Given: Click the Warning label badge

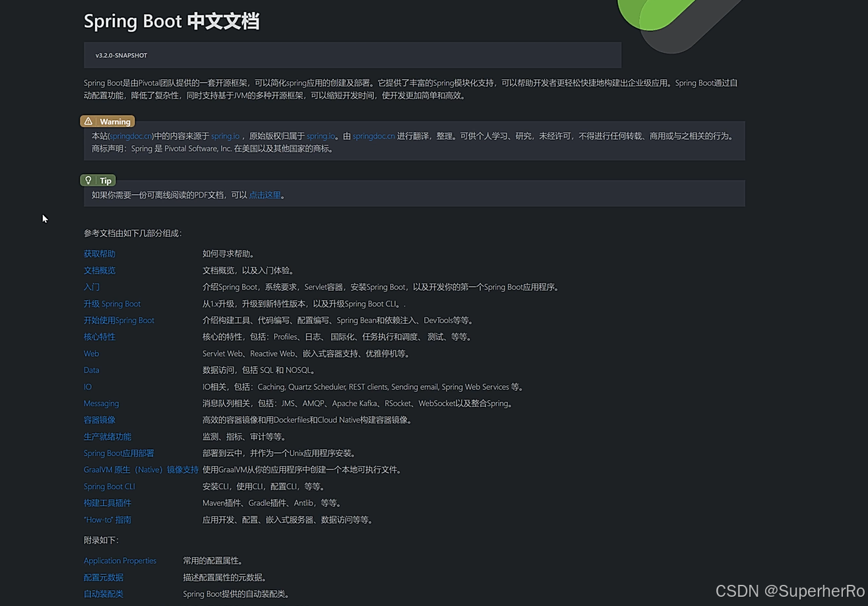Looking at the screenshot, I should click(108, 121).
